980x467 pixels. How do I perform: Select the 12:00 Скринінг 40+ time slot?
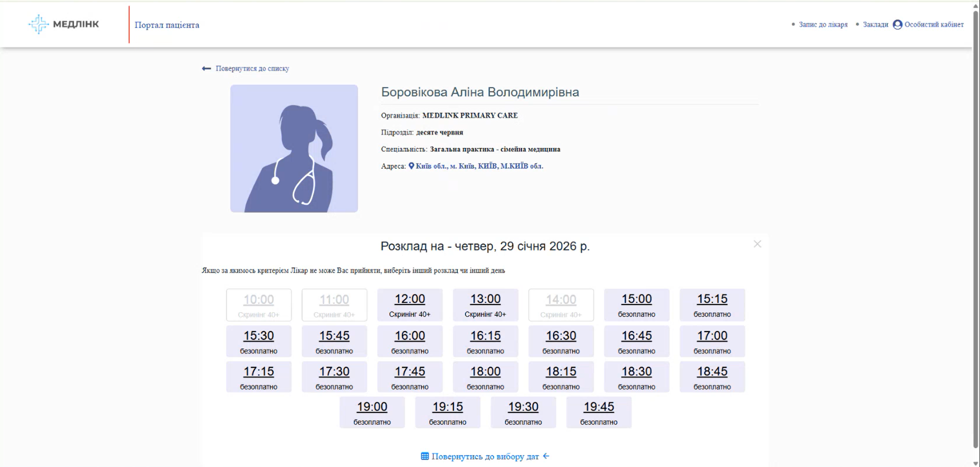click(x=410, y=305)
